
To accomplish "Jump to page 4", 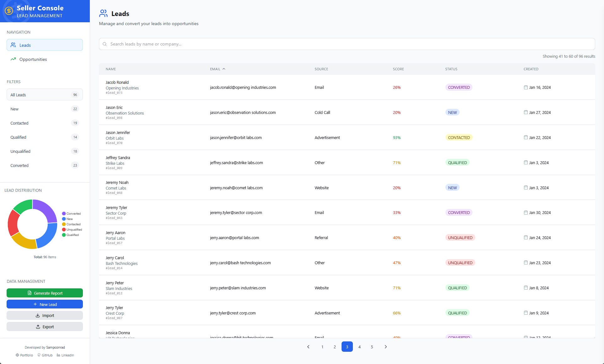I will coord(359,347).
